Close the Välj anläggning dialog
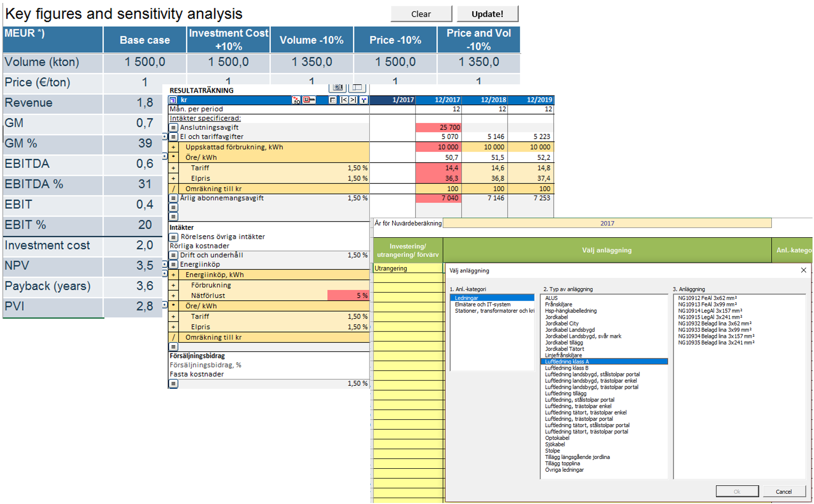814x504 pixels. 803,270
